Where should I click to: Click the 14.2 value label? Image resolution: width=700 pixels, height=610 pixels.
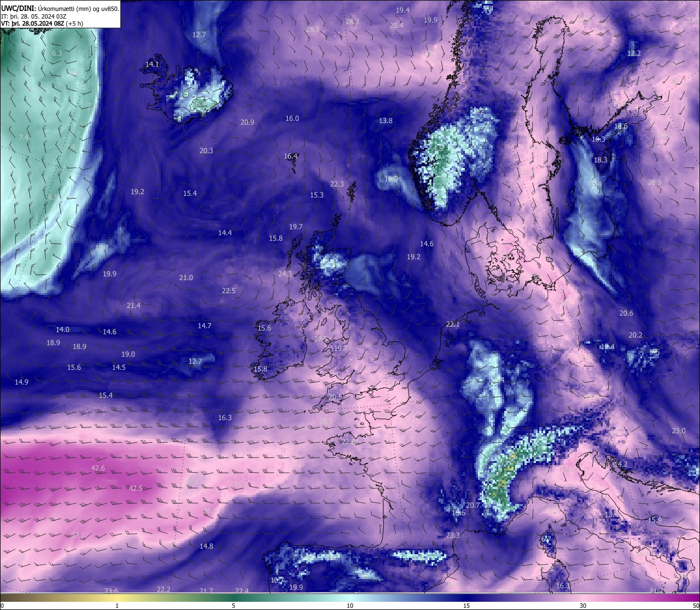[x=621, y=464]
